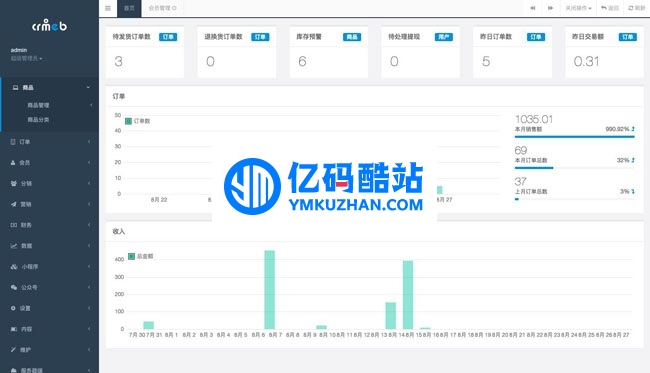Click the 订单 badge on 退换货订单数 card

[x=260, y=37]
